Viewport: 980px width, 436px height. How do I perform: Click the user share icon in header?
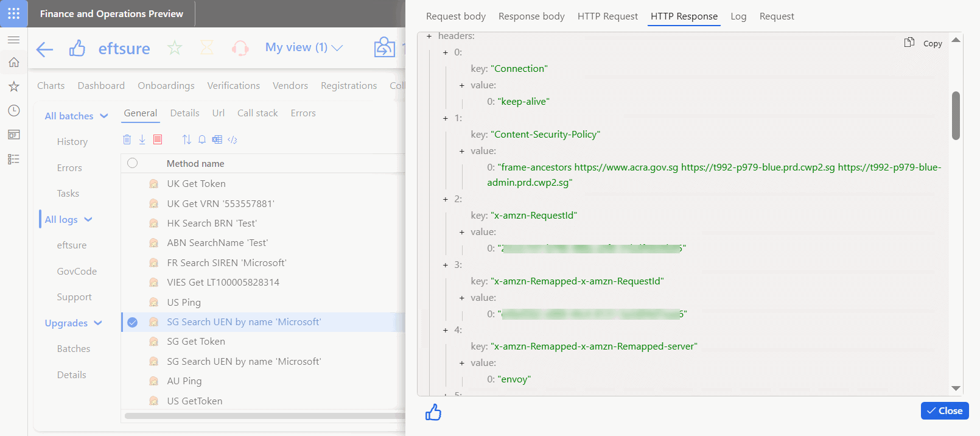click(x=384, y=47)
